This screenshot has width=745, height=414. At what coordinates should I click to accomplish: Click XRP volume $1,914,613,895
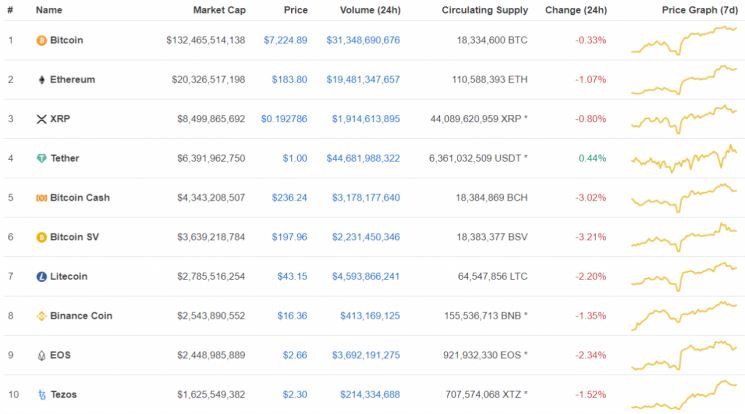point(366,119)
